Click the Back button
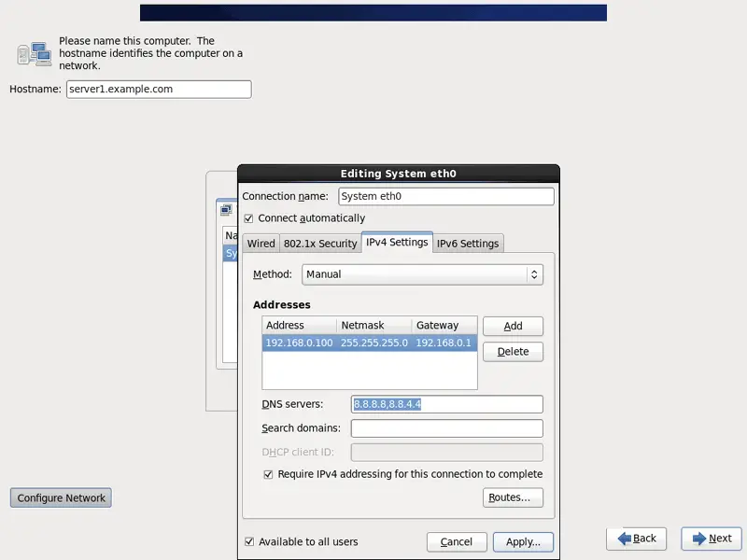747x560 pixels. 636,539
